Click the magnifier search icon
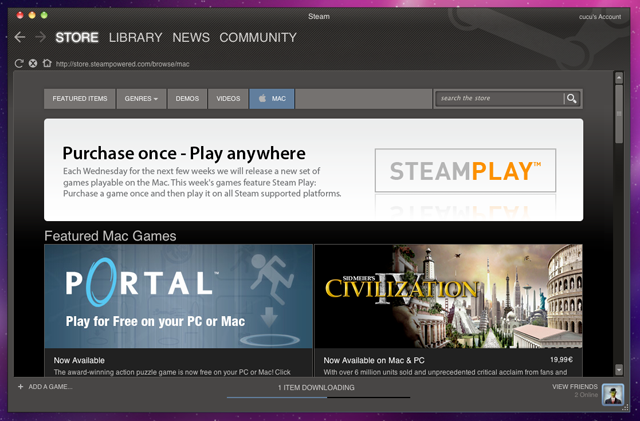640x421 pixels. click(x=571, y=98)
